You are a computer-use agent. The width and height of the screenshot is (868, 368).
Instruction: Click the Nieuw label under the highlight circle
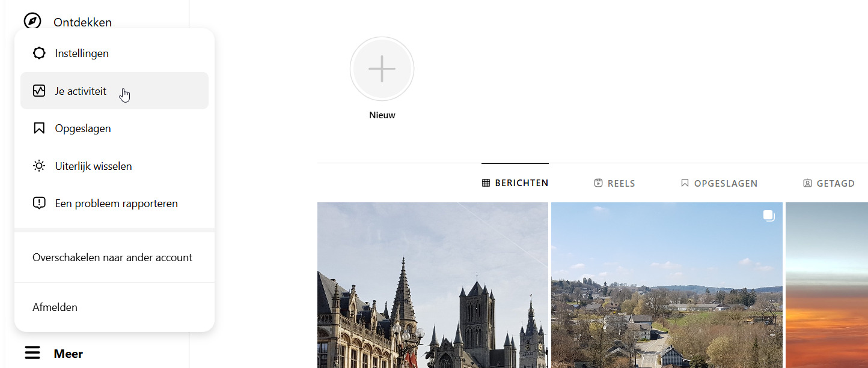(382, 115)
